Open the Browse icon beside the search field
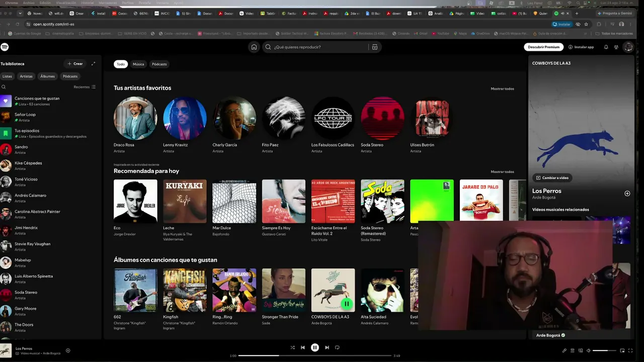Screen dimensions: 644x362 [x=374, y=47]
